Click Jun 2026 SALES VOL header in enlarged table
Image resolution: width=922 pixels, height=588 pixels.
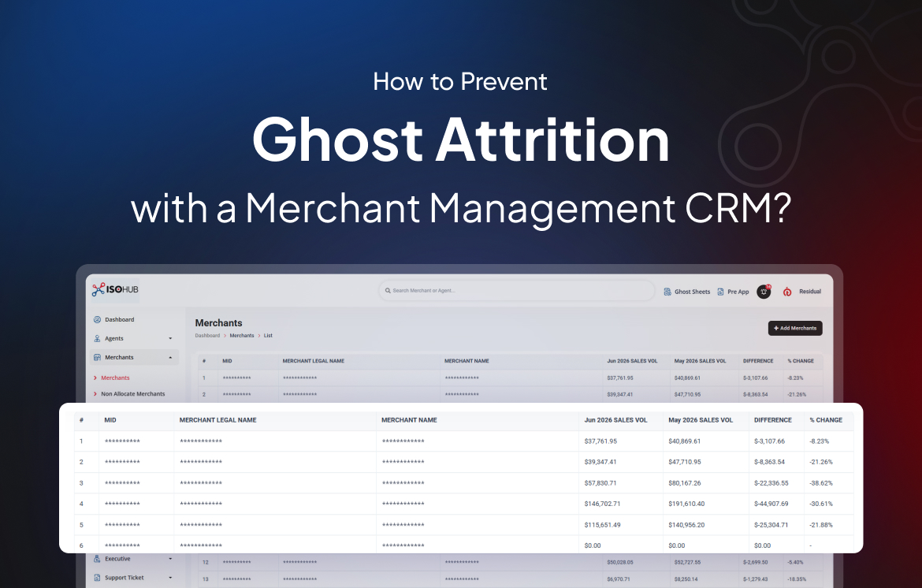click(615, 420)
